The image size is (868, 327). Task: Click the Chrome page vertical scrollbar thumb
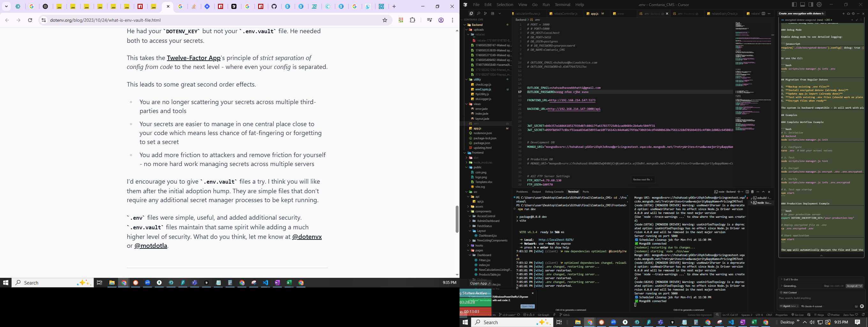click(x=457, y=219)
